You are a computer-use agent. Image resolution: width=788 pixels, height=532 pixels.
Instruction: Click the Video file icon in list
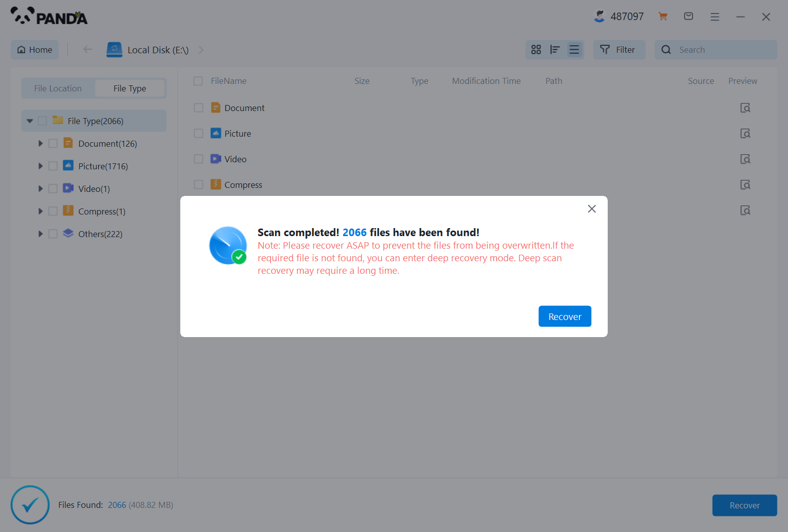click(216, 159)
